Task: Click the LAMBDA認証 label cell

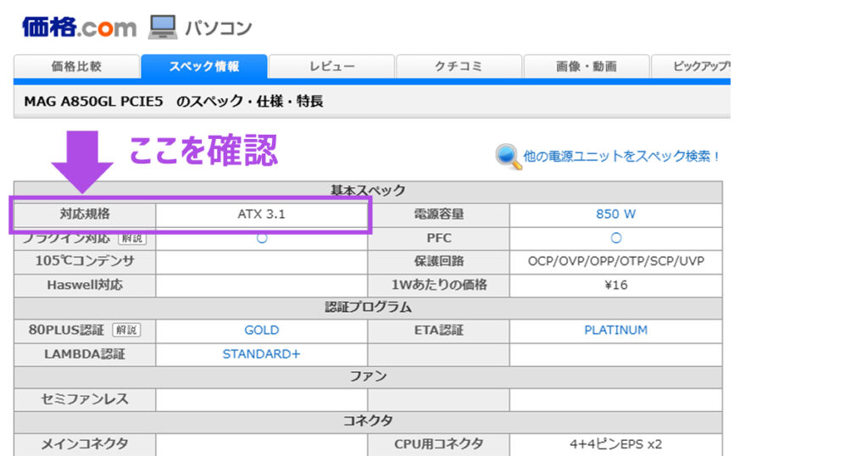Action: 85,354
